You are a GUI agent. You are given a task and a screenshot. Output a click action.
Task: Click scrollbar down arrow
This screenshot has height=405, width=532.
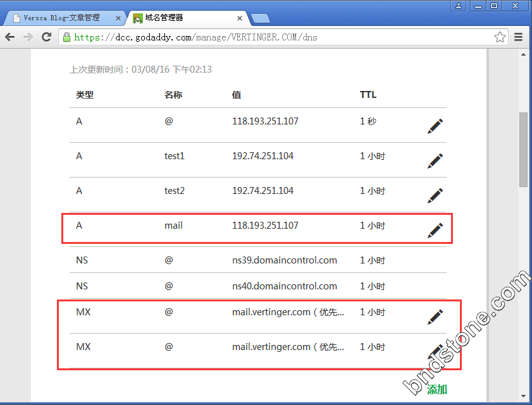tap(524, 396)
